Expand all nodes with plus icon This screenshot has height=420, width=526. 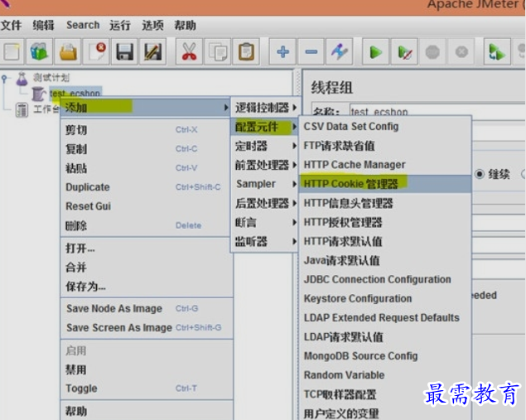282,52
